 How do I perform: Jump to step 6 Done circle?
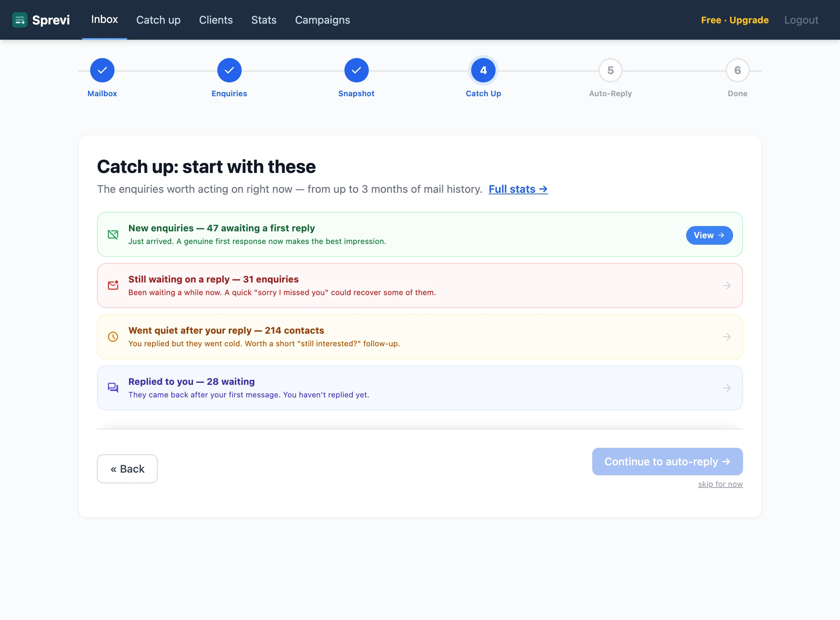coord(738,70)
